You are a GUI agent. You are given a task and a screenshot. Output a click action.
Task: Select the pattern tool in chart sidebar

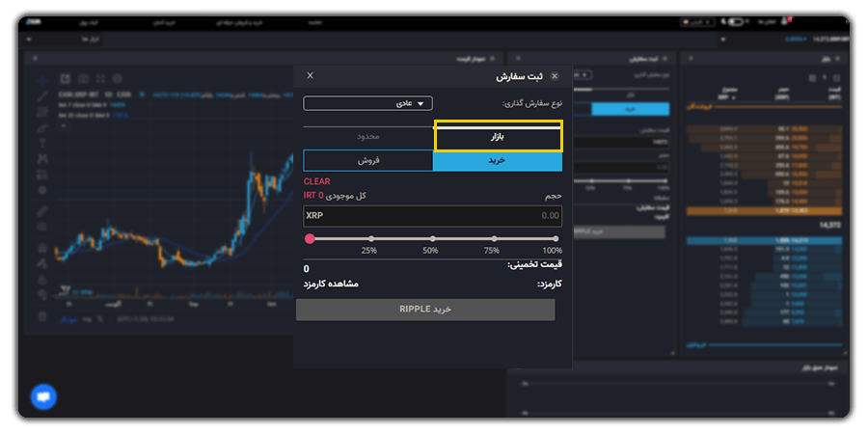coord(42,159)
